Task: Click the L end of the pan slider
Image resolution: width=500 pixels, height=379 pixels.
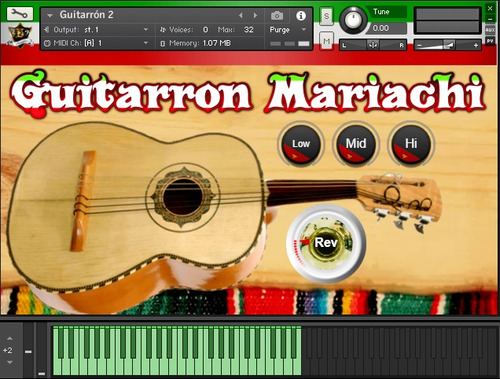Action: coord(344,45)
